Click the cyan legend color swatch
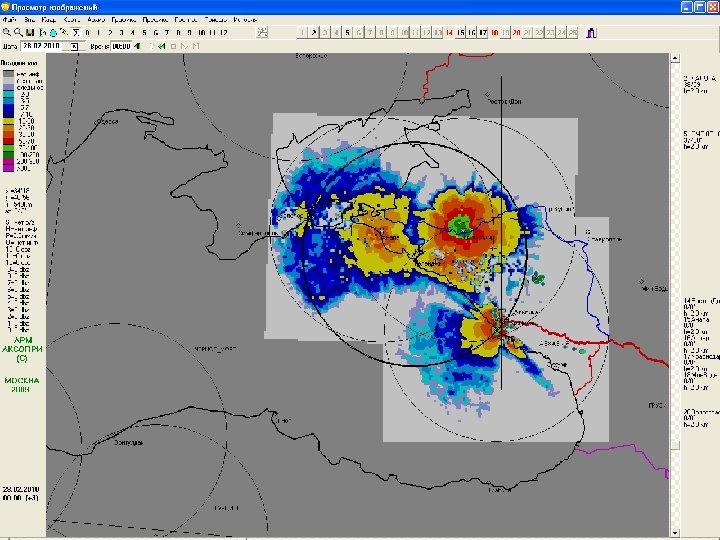This screenshot has width=720, height=540. tap(9, 94)
